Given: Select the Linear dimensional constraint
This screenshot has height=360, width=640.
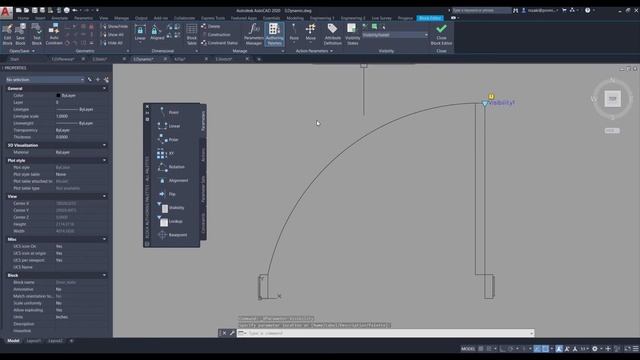Looking at the screenshot, I should tap(140, 33).
